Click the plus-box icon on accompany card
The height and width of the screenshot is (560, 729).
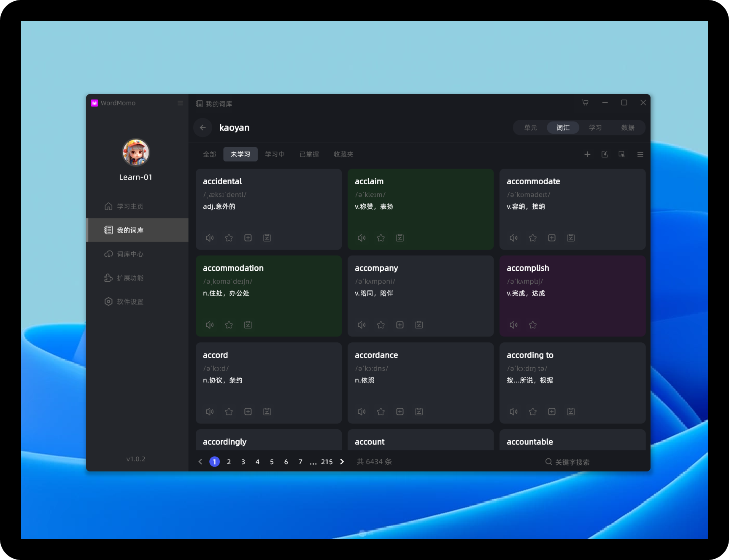[x=400, y=325]
